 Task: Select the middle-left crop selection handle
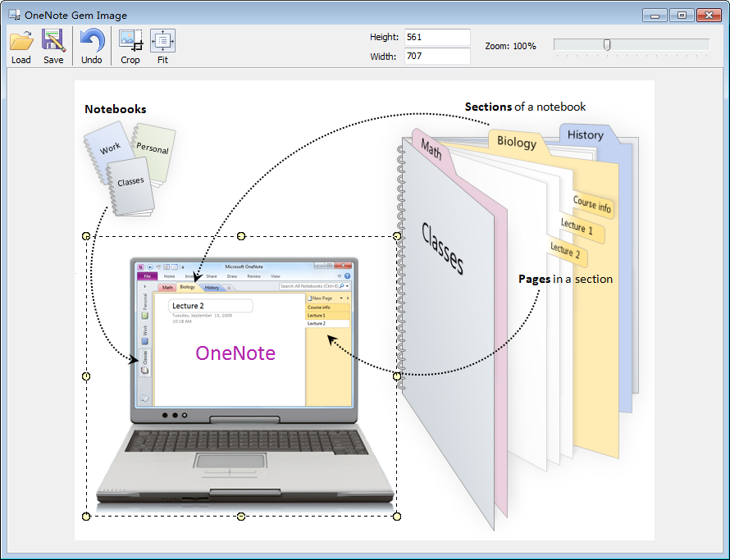point(86,376)
